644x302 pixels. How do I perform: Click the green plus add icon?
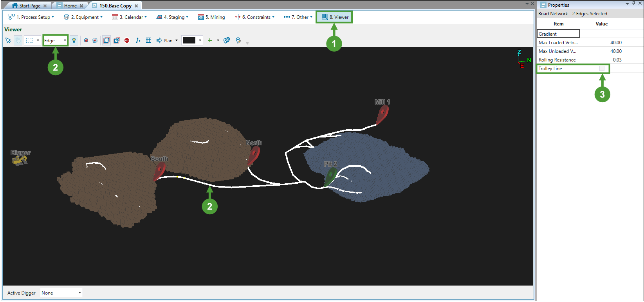(210, 40)
